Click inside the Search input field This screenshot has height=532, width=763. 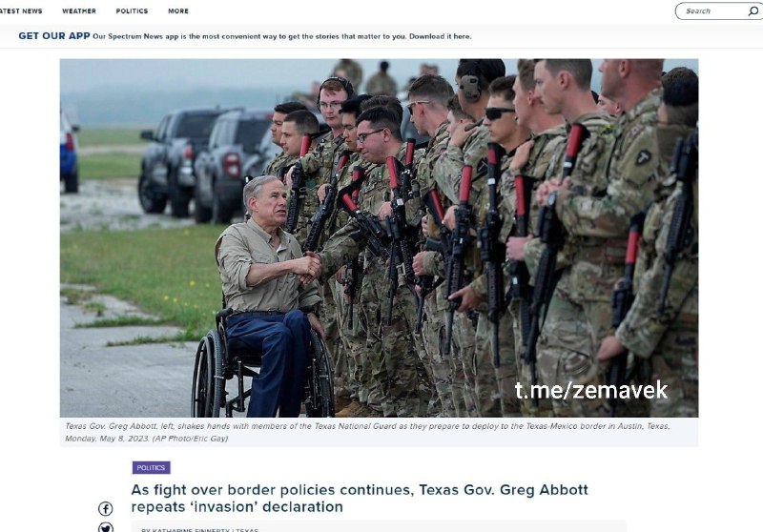712,10
